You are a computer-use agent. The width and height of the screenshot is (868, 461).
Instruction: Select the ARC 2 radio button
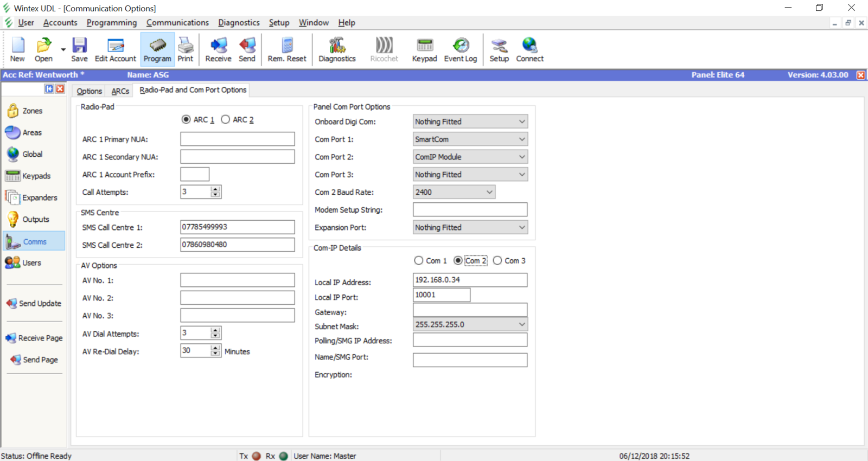[x=226, y=119]
